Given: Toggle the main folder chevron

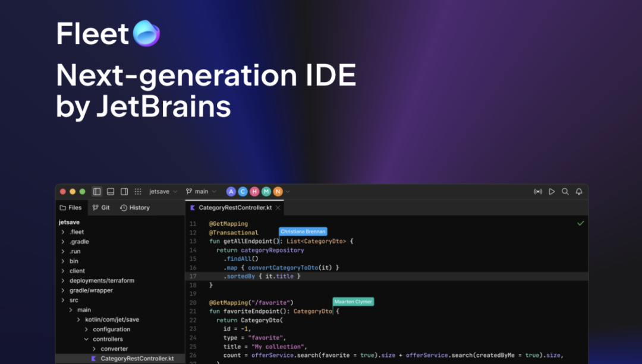Looking at the screenshot, I should pos(71,310).
